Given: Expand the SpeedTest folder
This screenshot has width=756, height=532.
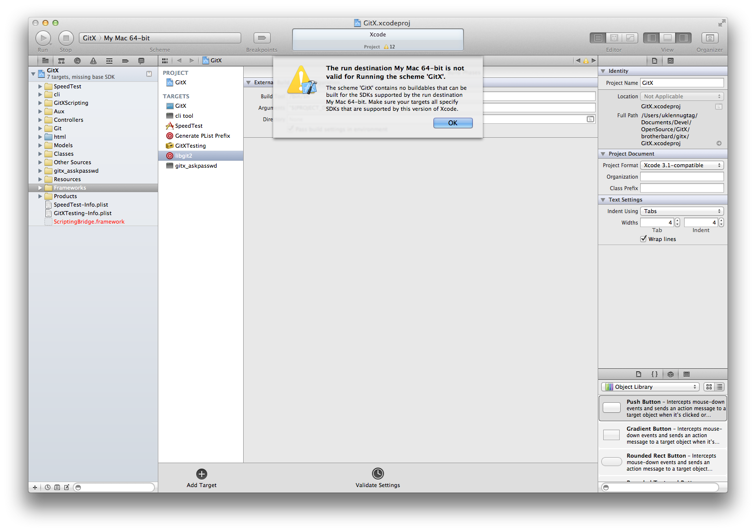Looking at the screenshot, I should click(x=40, y=86).
